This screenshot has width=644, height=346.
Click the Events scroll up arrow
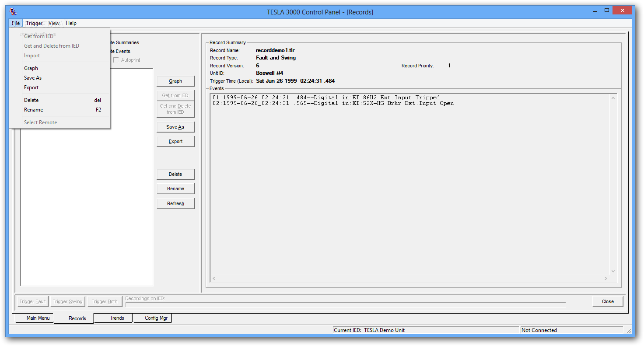click(x=613, y=98)
